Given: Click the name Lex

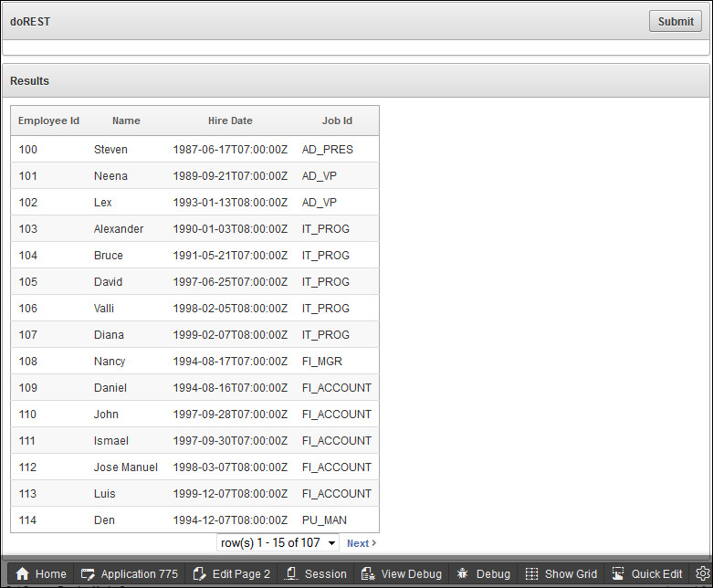Looking at the screenshot, I should (103, 203).
